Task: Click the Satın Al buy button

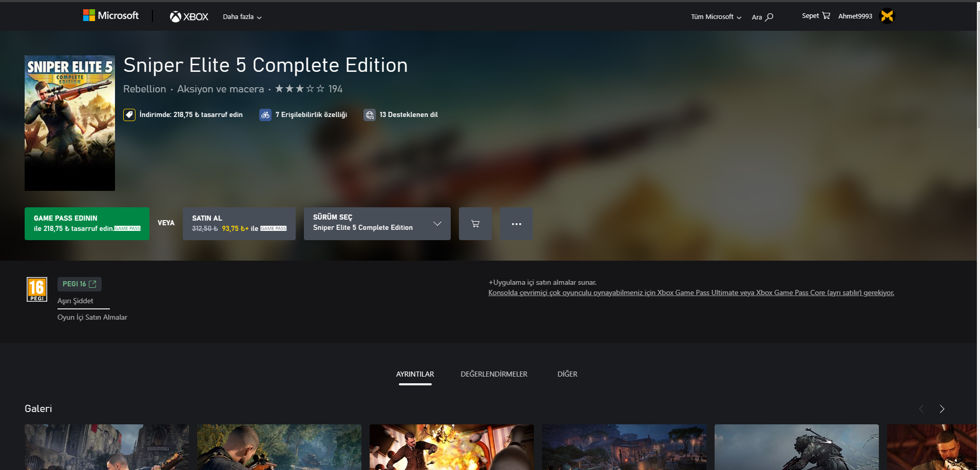Action: pyautogui.click(x=239, y=224)
